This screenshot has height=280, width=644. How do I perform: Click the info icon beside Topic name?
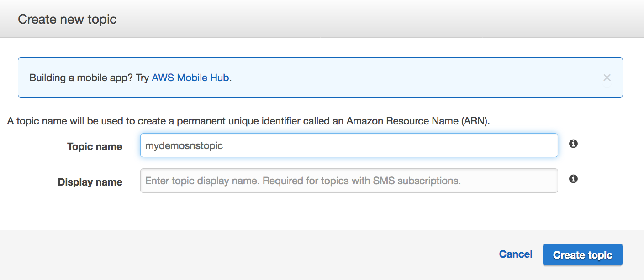point(573,144)
